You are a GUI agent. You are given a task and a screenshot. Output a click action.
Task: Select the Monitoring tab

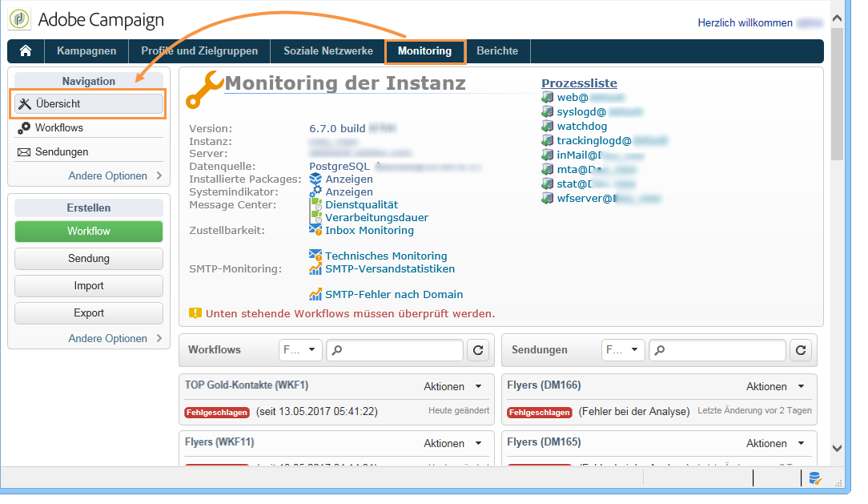click(424, 51)
